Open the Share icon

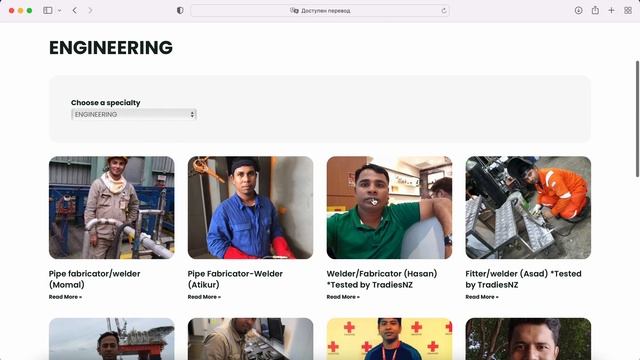click(595, 11)
